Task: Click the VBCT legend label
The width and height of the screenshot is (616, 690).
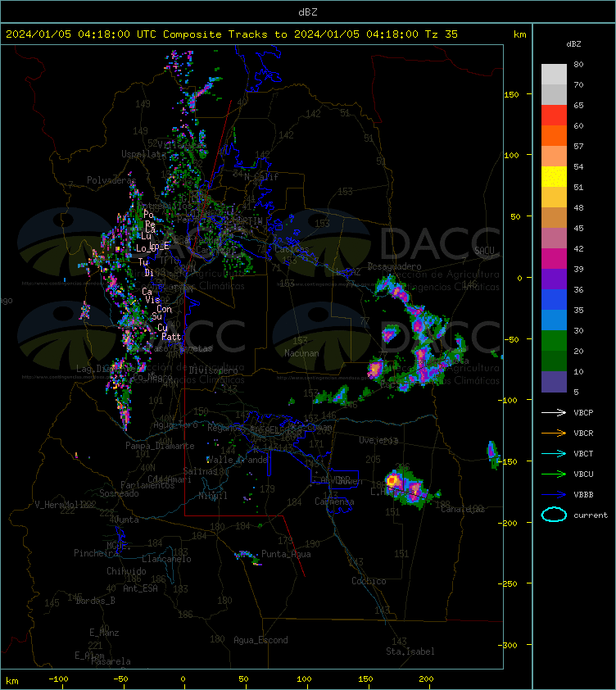Action: 583,453
